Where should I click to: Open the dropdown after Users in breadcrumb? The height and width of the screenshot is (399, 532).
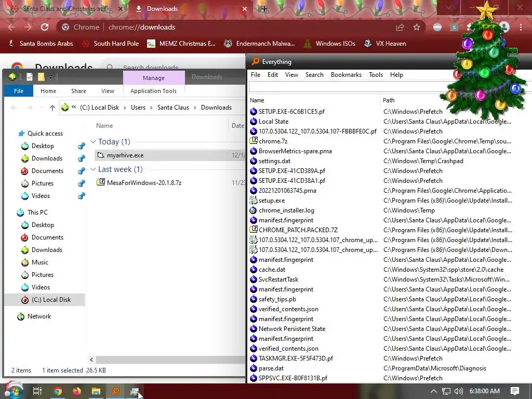(x=151, y=108)
